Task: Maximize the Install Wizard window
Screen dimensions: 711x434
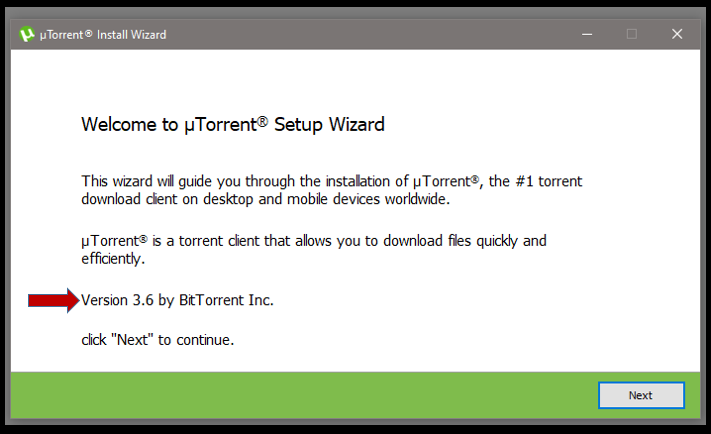Action: tap(632, 34)
